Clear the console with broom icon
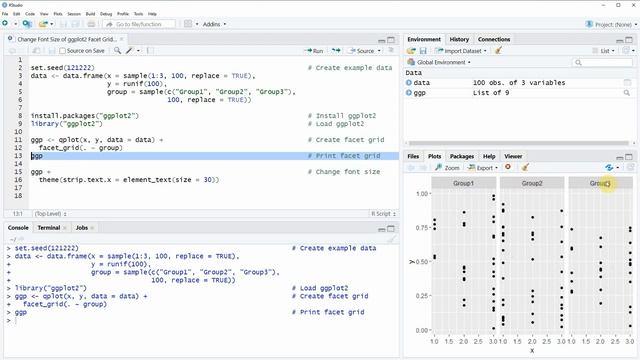 click(x=391, y=240)
